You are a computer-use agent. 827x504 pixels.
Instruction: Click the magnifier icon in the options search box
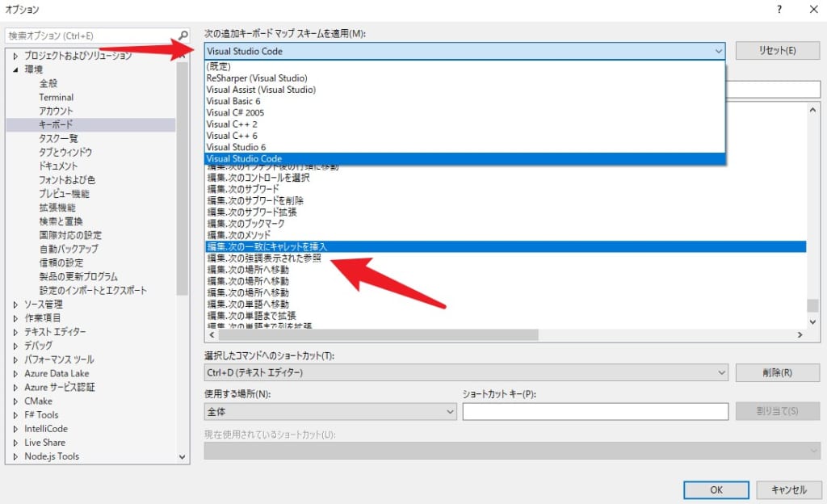point(183,36)
